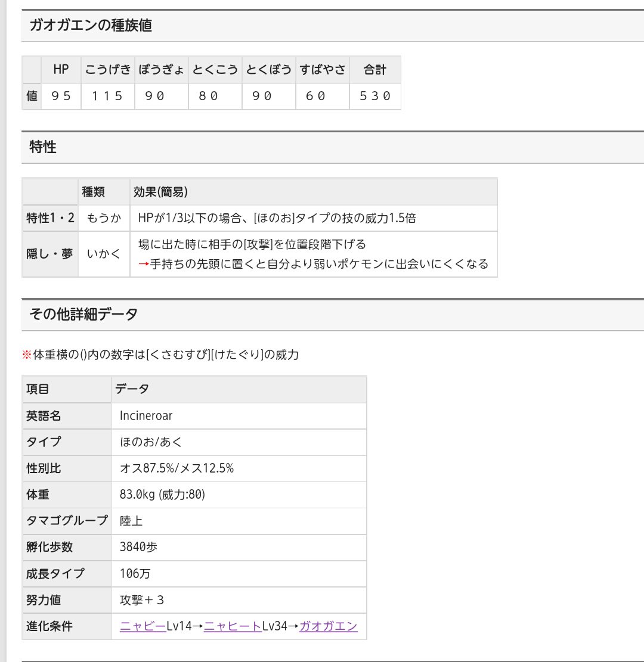644x662 pixels.
Task: Click the とくぼう column header
Action: point(269,70)
